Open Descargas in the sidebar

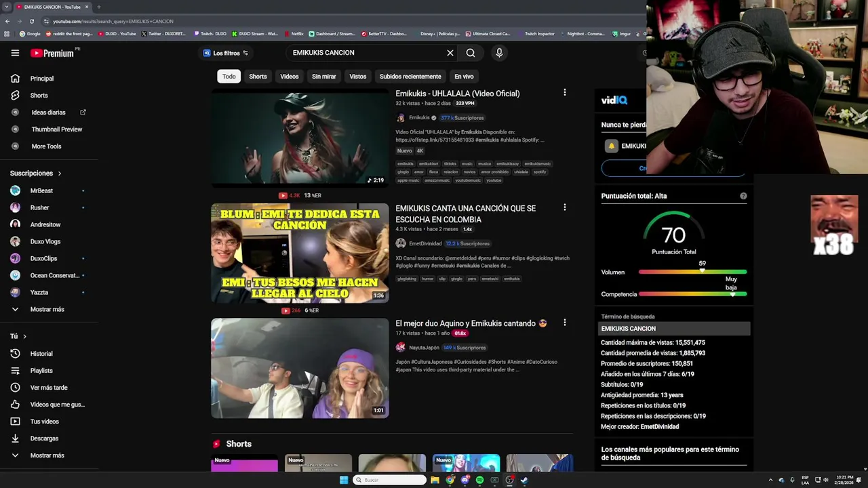tap(44, 439)
